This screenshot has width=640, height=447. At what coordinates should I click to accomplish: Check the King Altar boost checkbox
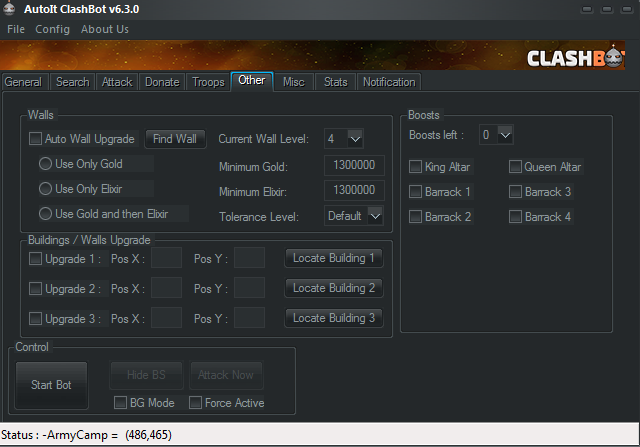416,167
